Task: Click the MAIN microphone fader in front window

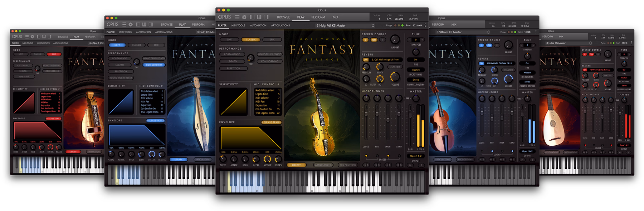Action: pyautogui.click(x=388, y=118)
